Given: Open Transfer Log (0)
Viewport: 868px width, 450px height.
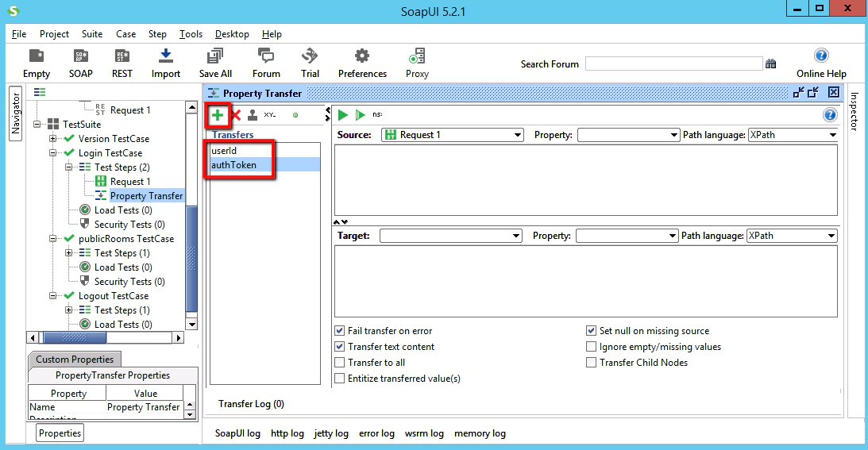Looking at the screenshot, I should [251, 403].
